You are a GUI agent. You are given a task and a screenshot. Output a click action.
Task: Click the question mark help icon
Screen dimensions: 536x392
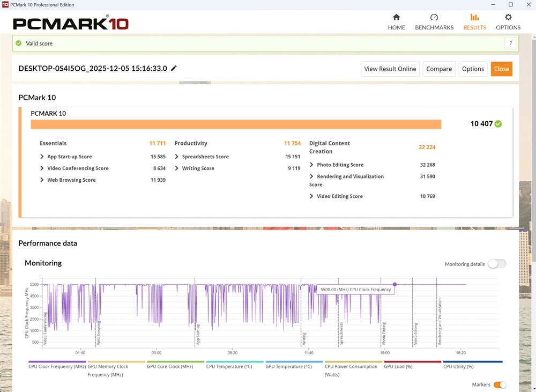pyautogui.click(x=510, y=43)
